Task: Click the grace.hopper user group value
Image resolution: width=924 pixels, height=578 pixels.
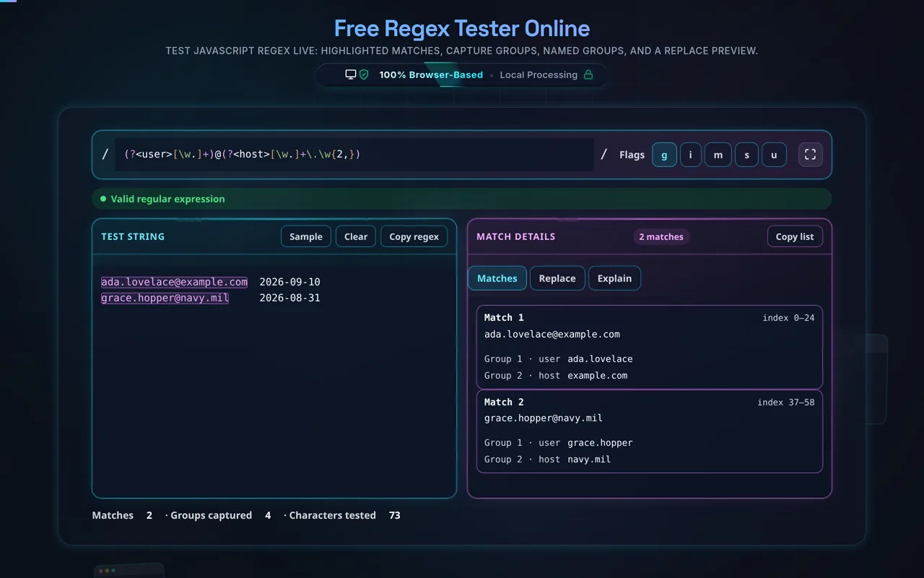Action: (600, 443)
